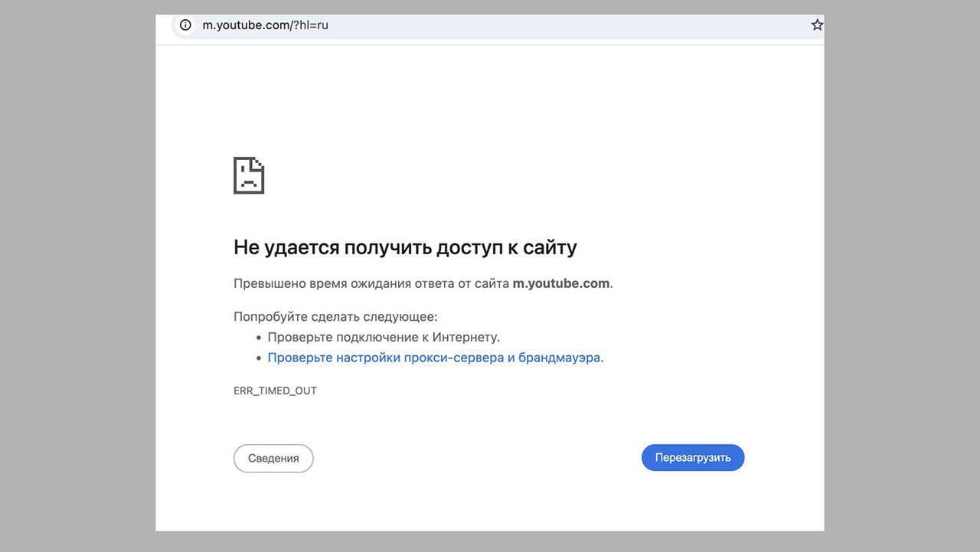This screenshot has width=980, height=552.
Task: Click the site information icon in address bar
Action: pos(185,25)
